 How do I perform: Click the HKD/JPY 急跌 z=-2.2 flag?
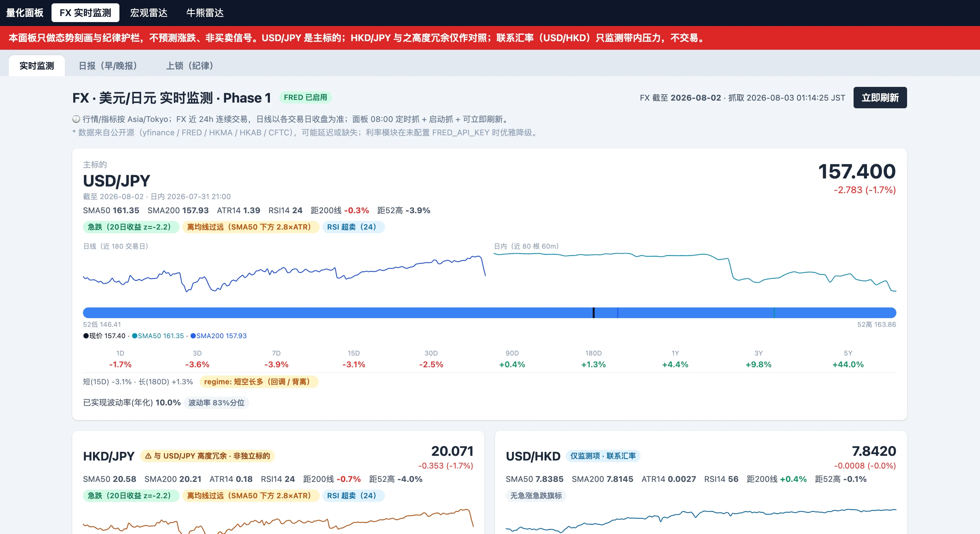[x=131, y=496]
